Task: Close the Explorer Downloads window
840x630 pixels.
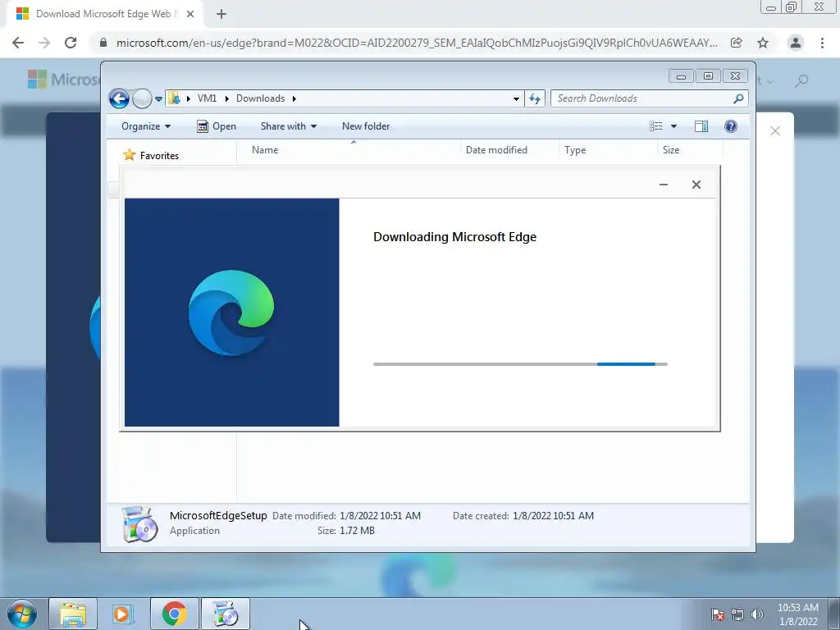Action: [736, 76]
